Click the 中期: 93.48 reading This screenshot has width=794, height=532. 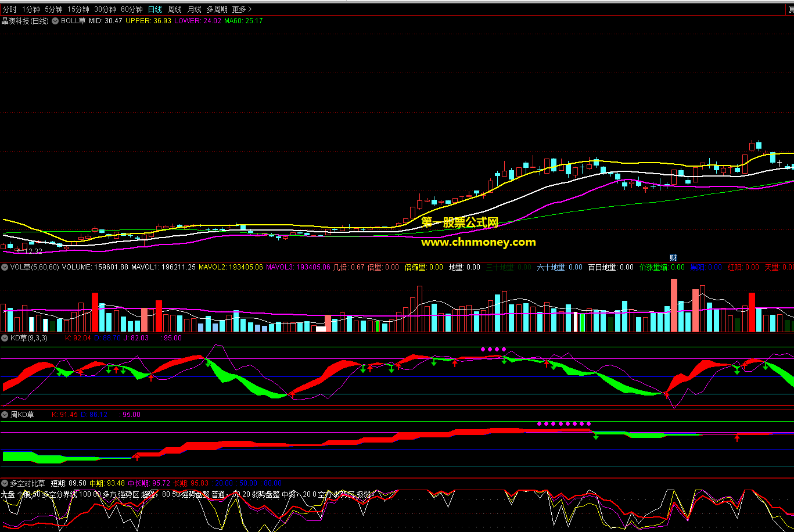[x=107, y=483]
